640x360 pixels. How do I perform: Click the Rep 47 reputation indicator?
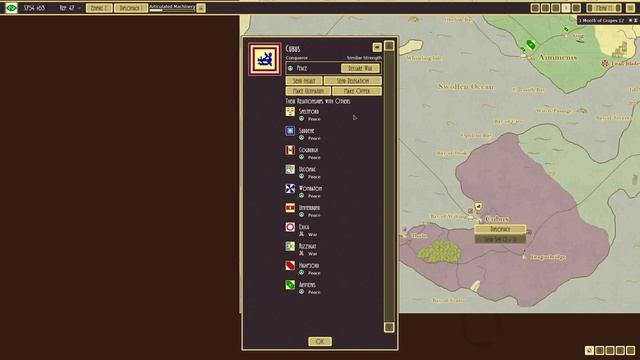pyautogui.click(x=67, y=8)
